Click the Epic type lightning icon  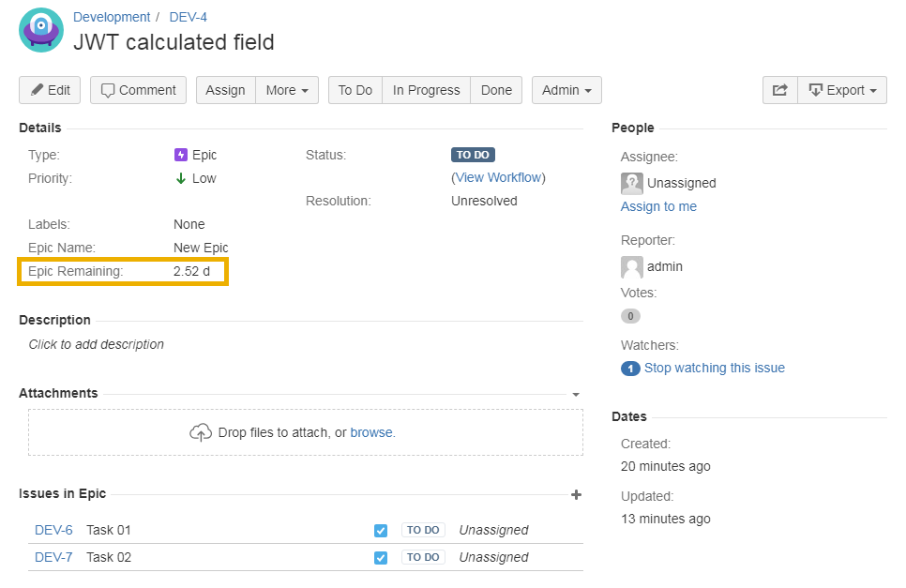click(181, 155)
